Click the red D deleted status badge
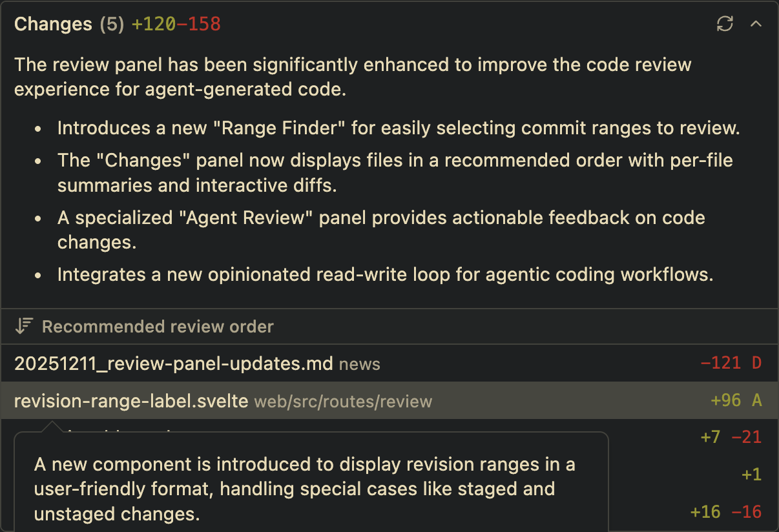779x532 pixels. [x=756, y=363]
